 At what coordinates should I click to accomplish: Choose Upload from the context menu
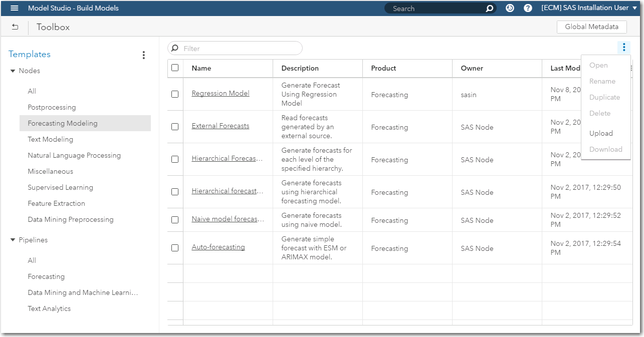click(601, 133)
